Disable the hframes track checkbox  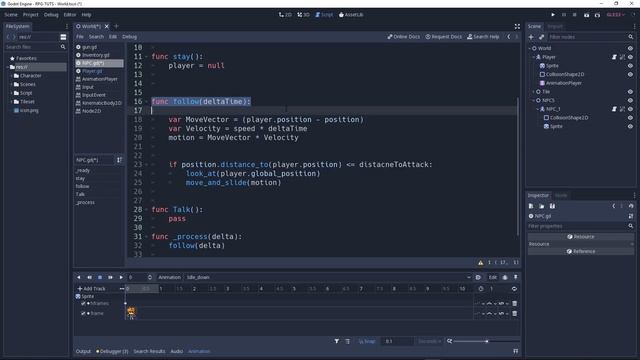(83, 304)
